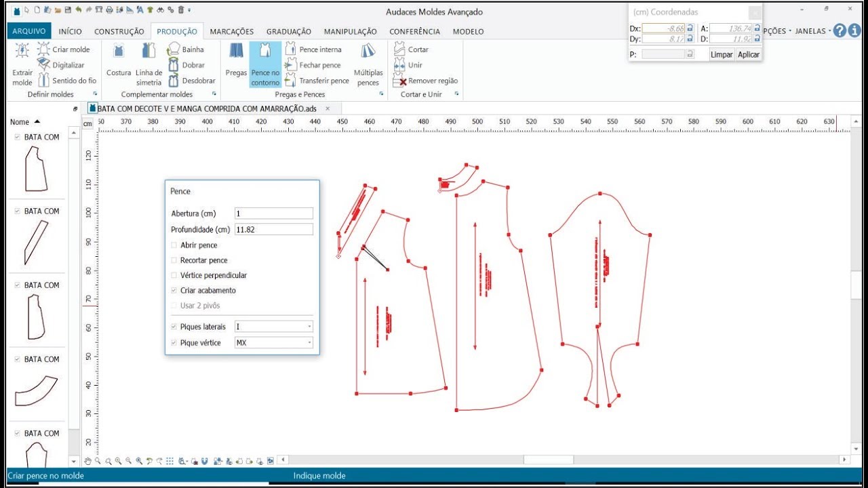Enable the Recortar pence checkbox
This screenshot has height=488, width=868.
tap(174, 260)
